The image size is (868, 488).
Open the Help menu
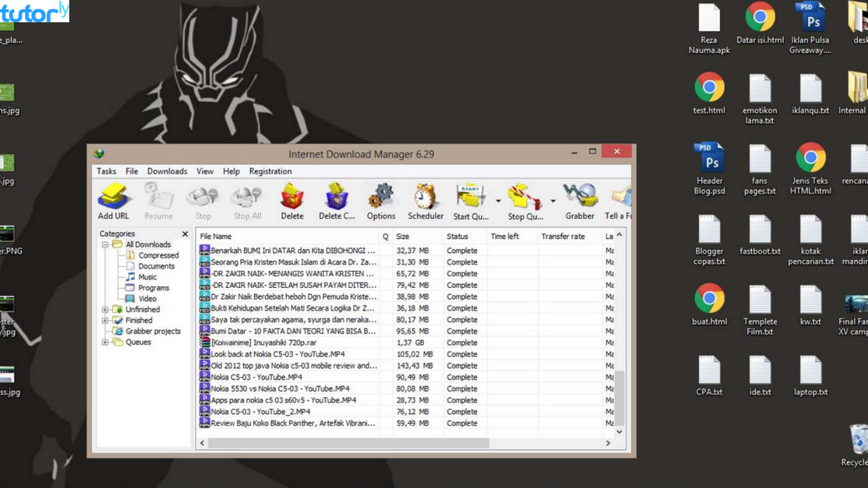pos(231,172)
